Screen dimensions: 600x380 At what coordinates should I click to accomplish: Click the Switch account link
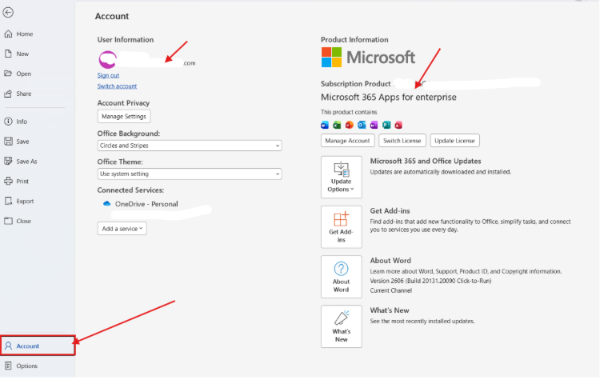pyautogui.click(x=117, y=86)
